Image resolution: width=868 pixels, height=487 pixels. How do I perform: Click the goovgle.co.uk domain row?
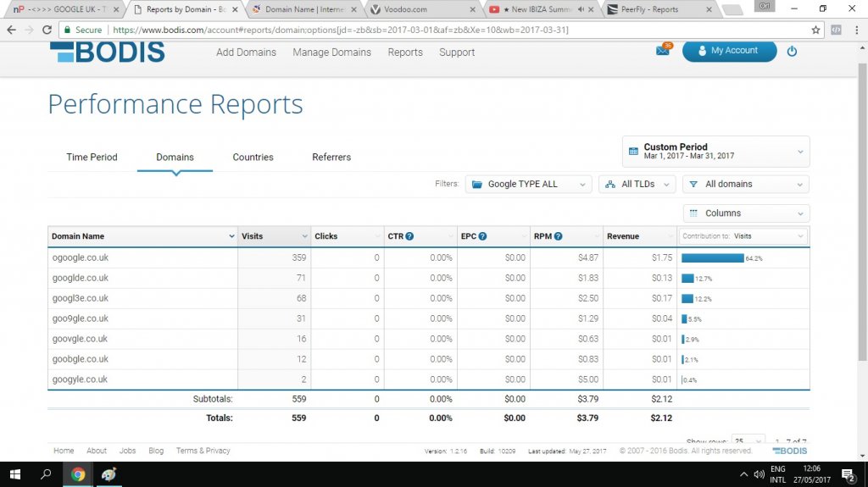pyautogui.click(x=428, y=339)
